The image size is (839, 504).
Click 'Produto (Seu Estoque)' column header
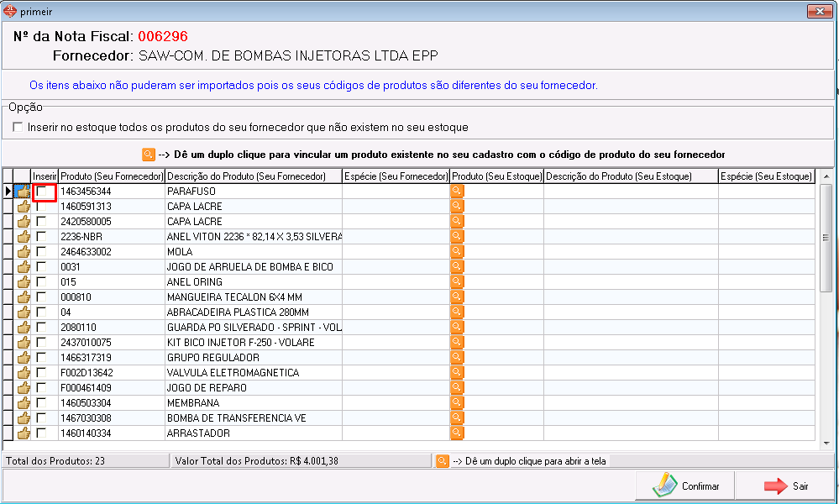[x=497, y=176]
